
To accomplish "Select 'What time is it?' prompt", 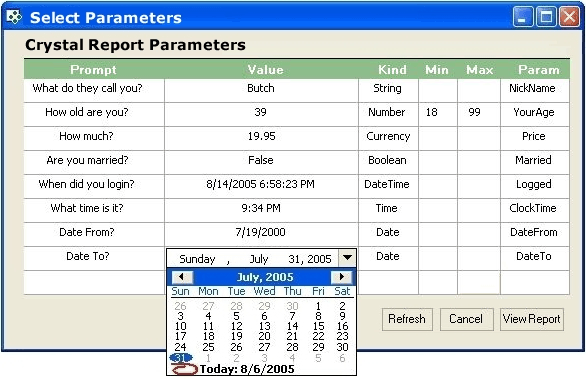I will pyautogui.click(x=94, y=210).
